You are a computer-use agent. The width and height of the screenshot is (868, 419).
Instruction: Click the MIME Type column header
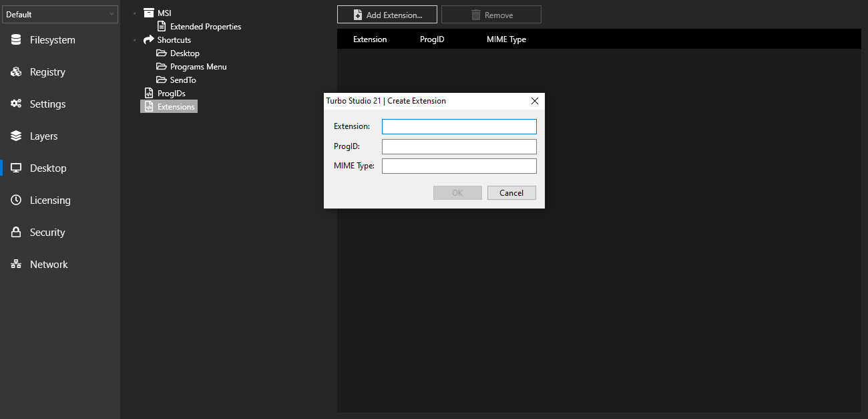[507, 39]
